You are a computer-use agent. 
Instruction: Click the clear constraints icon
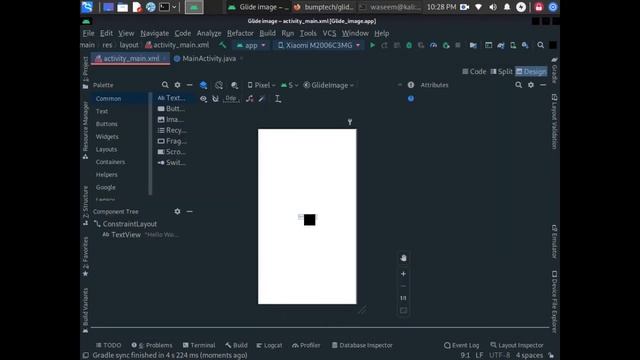[x=249, y=98]
